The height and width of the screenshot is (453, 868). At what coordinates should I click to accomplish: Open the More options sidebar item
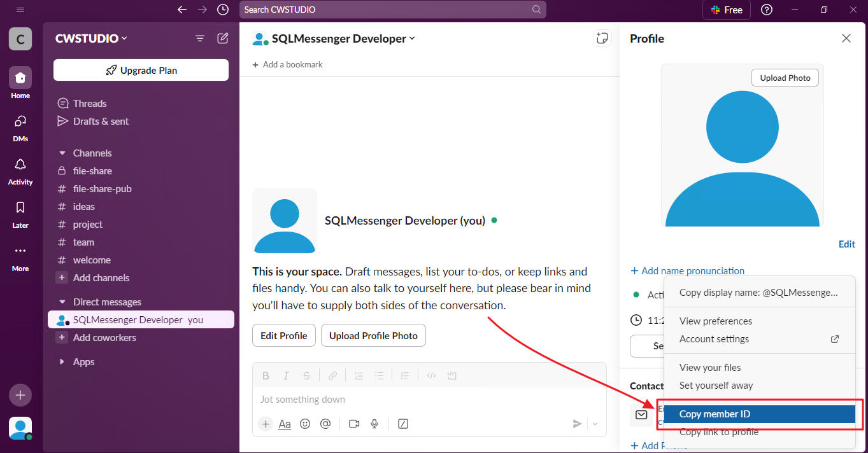tap(20, 257)
